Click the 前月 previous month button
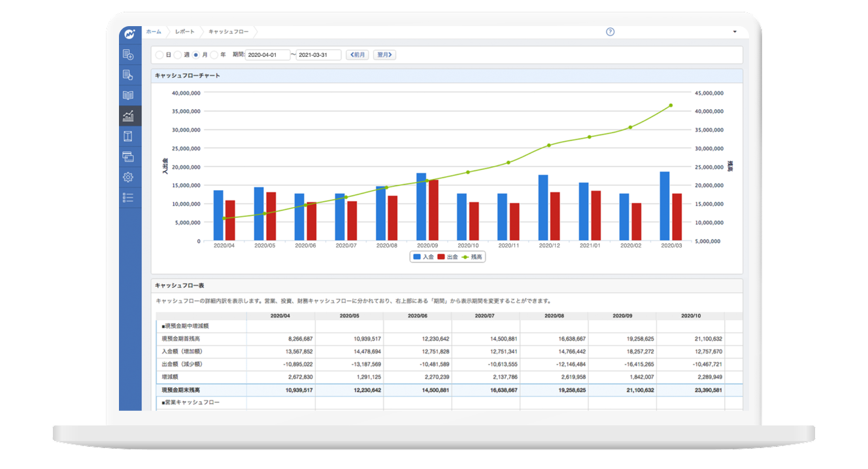This screenshot has height=469, width=868. (357, 56)
